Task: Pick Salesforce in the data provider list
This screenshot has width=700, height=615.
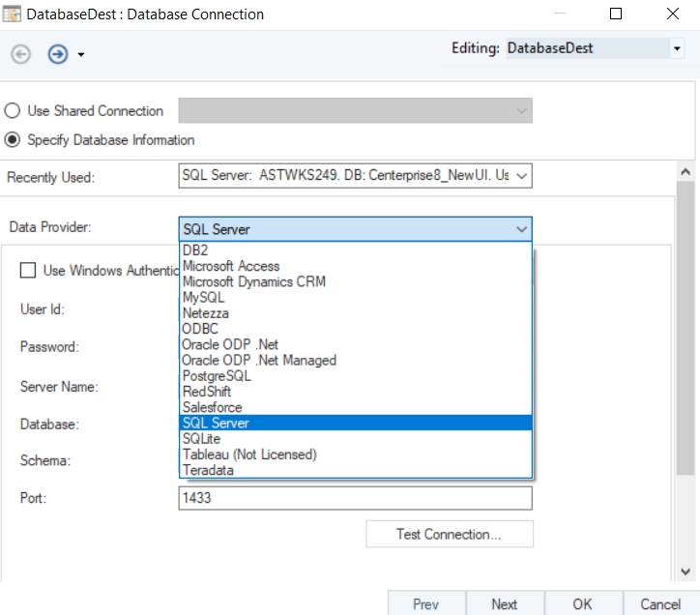Action: pos(213,407)
